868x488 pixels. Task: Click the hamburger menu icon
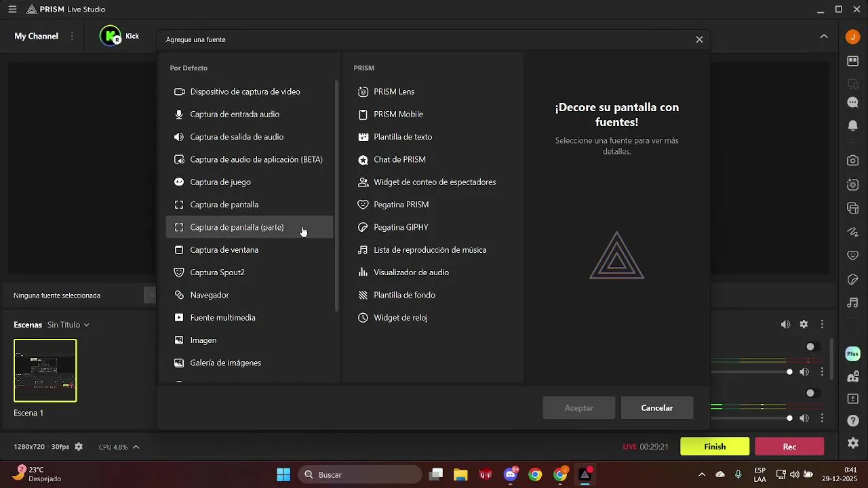pos(12,9)
